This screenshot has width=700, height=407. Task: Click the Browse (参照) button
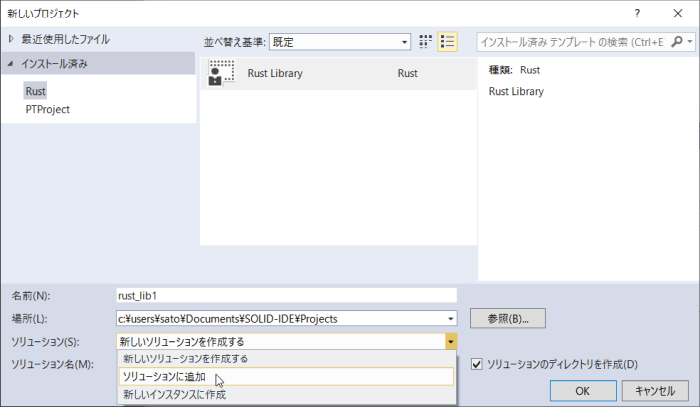507,319
